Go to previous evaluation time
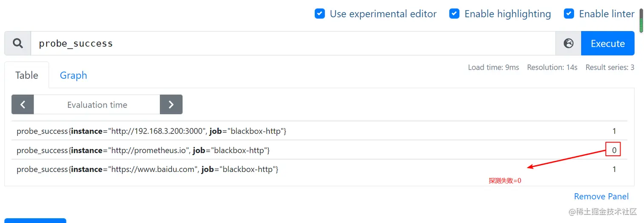 (23, 105)
